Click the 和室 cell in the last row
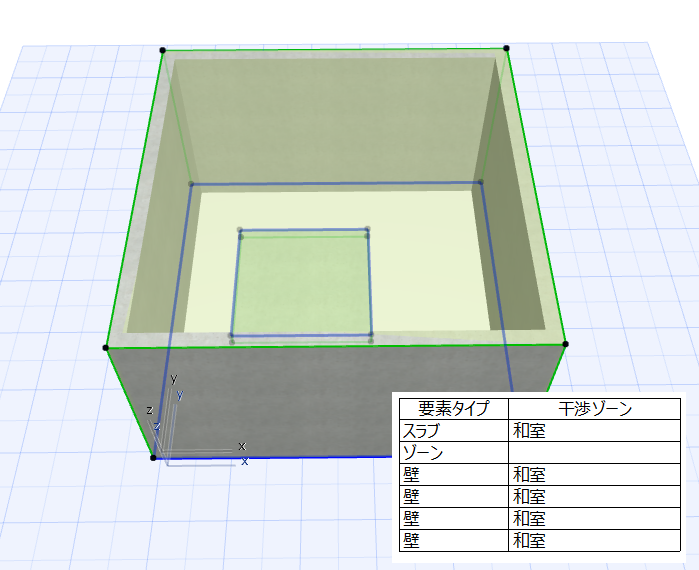 point(595,541)
